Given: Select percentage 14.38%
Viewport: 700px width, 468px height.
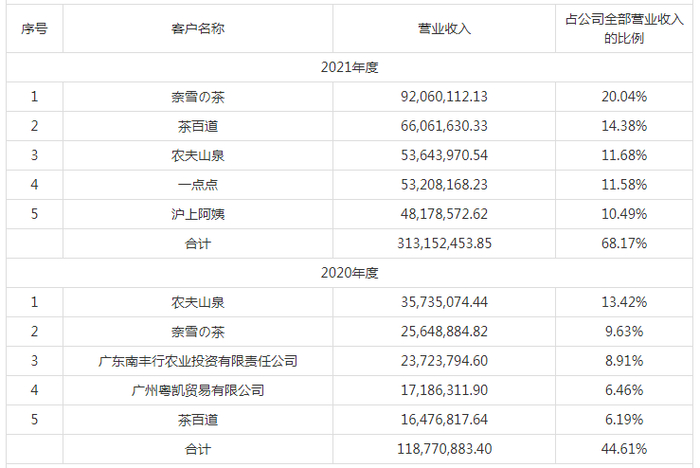Looking at the screenshot, I should 624,126.
